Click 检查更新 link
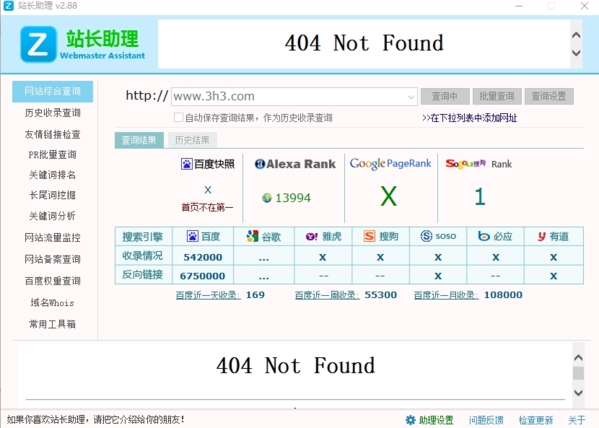The width and height of the screenshot is (599, 428). [536, 420]
